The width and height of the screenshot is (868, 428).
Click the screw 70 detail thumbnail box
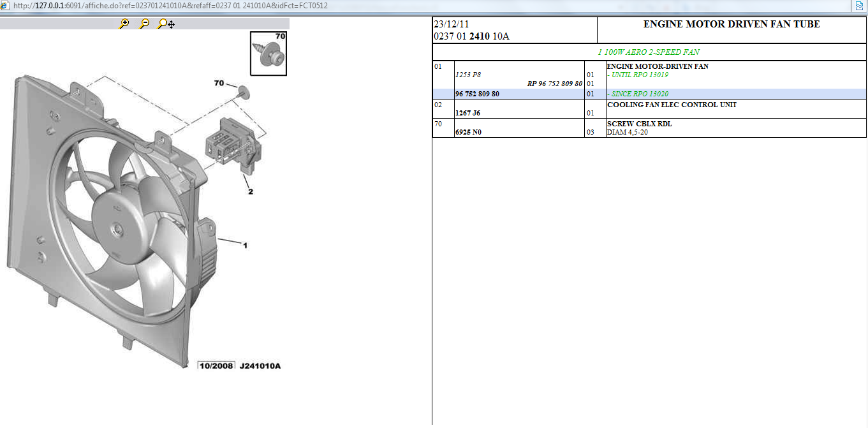(268, 53)
